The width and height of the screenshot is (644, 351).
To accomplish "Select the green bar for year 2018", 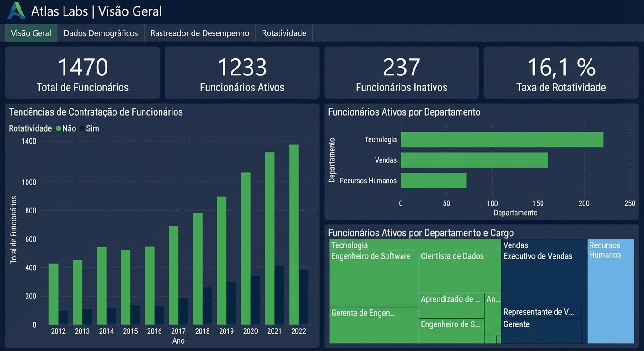I will click(198, 269).
